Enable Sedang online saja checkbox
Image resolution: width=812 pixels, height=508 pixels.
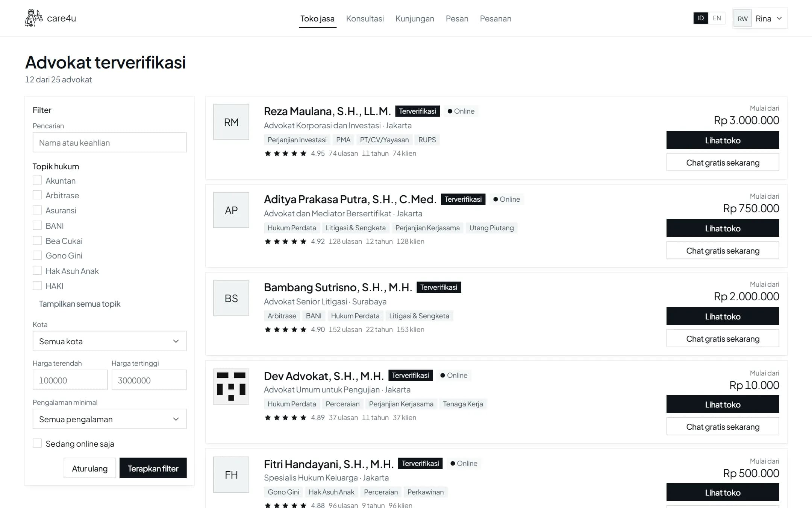(37, 443)
